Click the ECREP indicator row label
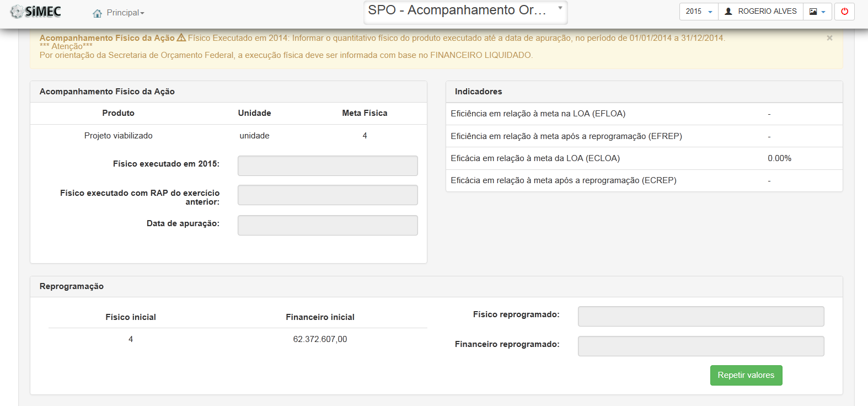This screenshot has height=406, width=868. [563, 180]
